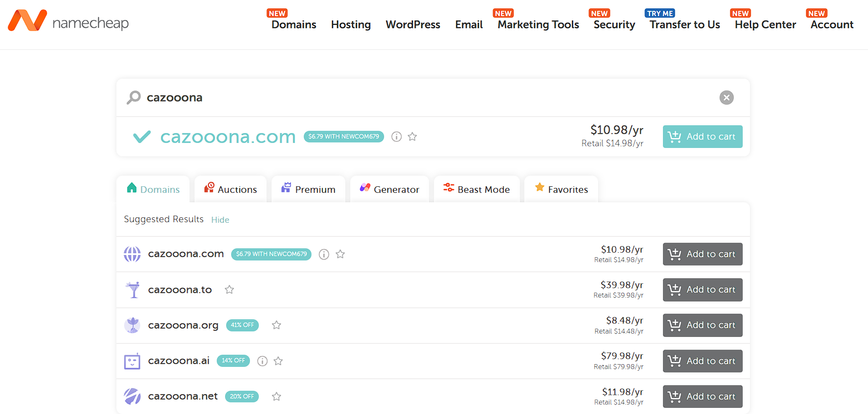Add cazooona.org to cart
Screen dimensions: 868x414
coord(702,325)
